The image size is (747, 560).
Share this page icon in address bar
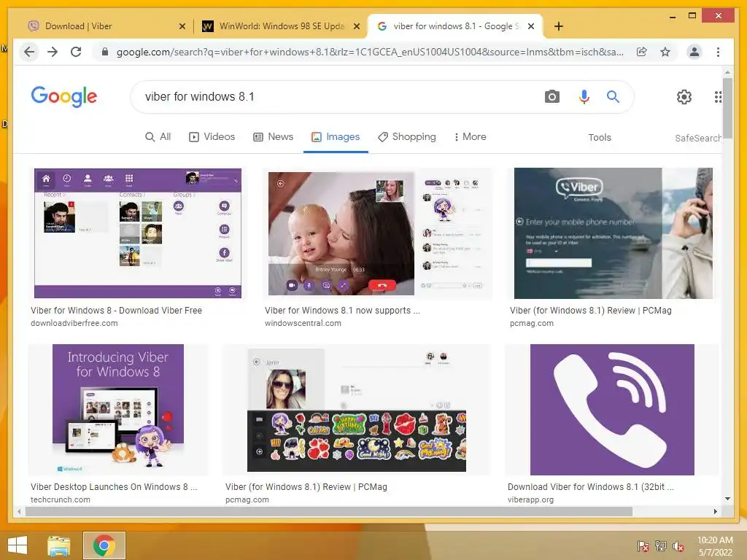[642, 52]
